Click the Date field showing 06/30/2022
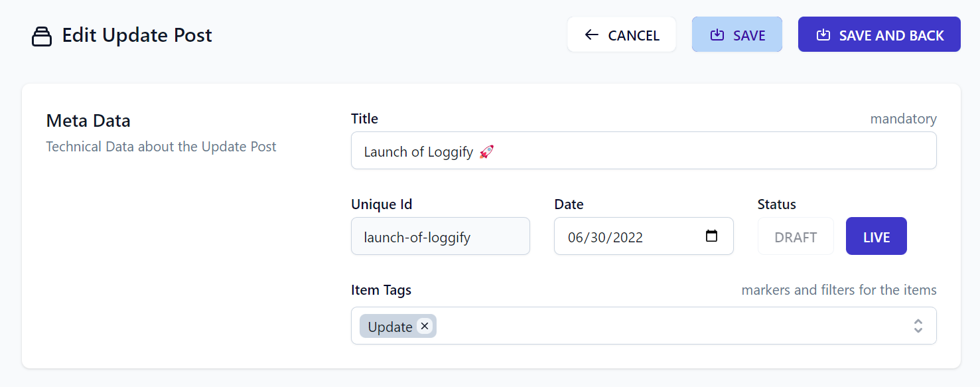Screen dimensions: 980x387 click(x=644, y=236)
